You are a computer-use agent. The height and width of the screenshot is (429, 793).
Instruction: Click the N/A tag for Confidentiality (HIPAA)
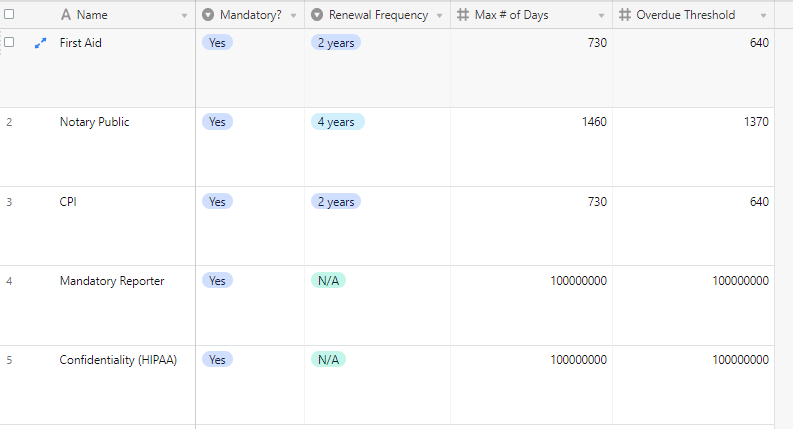[328, 360]
